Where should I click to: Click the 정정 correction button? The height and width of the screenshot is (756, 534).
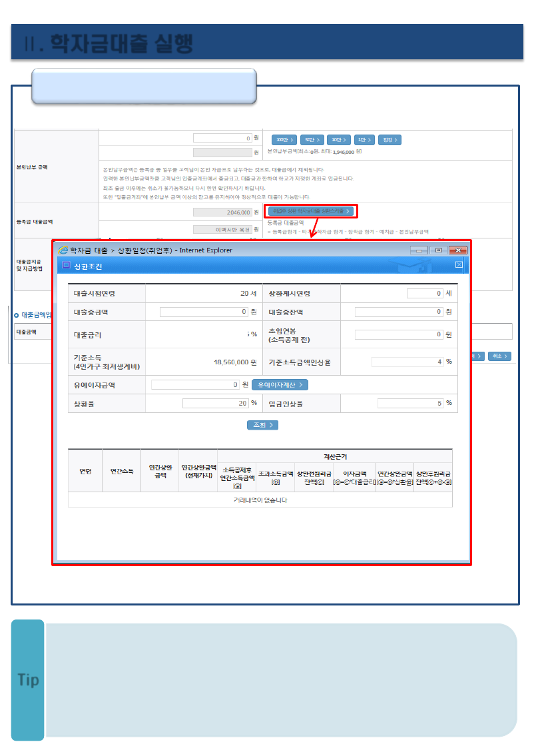pyautogui.click(x=390, y=140)
